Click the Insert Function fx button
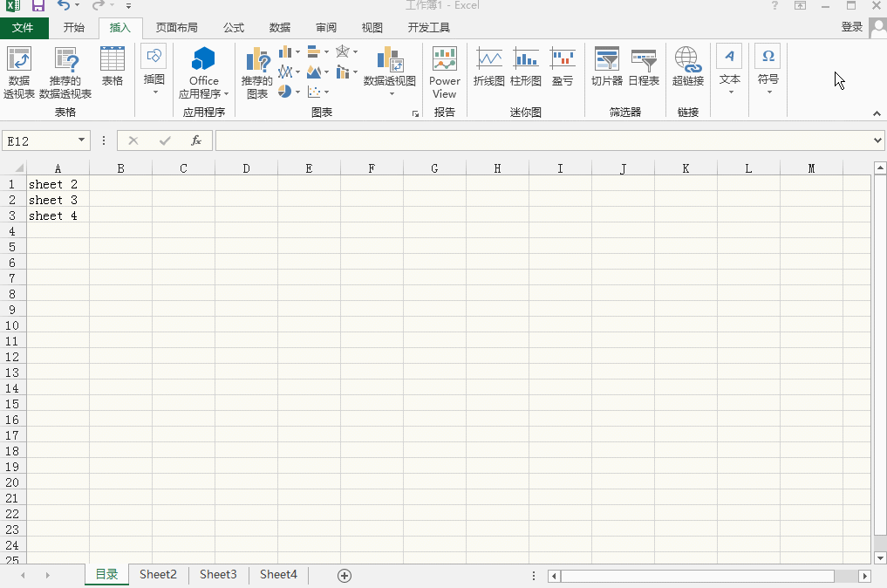Image resolution: width=887 pixels, height=588 pixels. [x=195, y=140]
